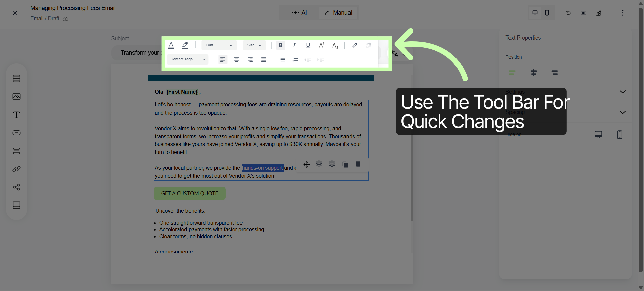Click the move handle on the text block

pyautogui.click(x=307, y=164)
